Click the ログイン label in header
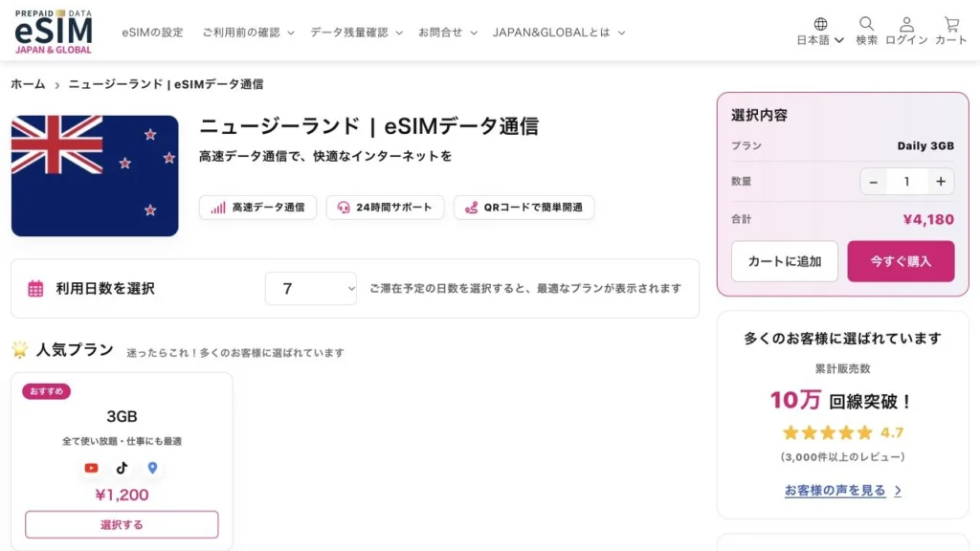 click(906, 40)
